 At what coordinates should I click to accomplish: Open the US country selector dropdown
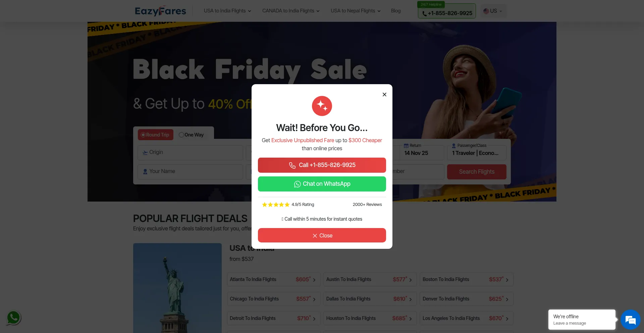click(493, 11)
